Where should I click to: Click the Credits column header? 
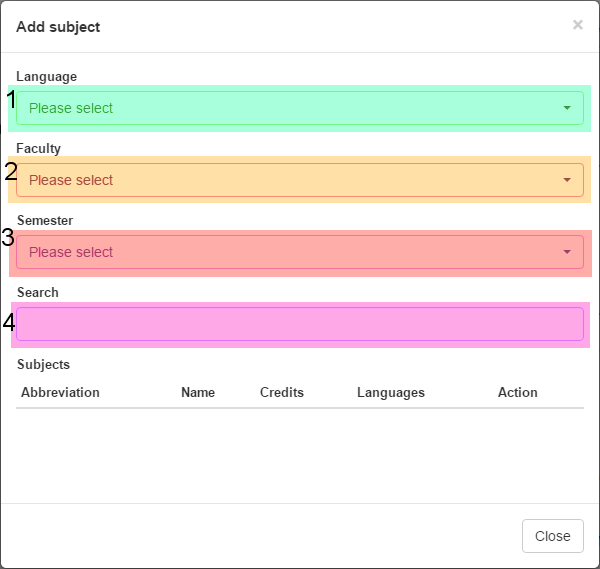(282, 392)
